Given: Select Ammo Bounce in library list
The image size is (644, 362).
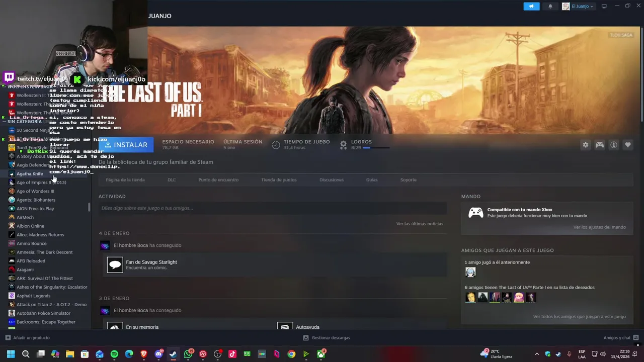Looking at the screenshot, I should click(31, 244).
